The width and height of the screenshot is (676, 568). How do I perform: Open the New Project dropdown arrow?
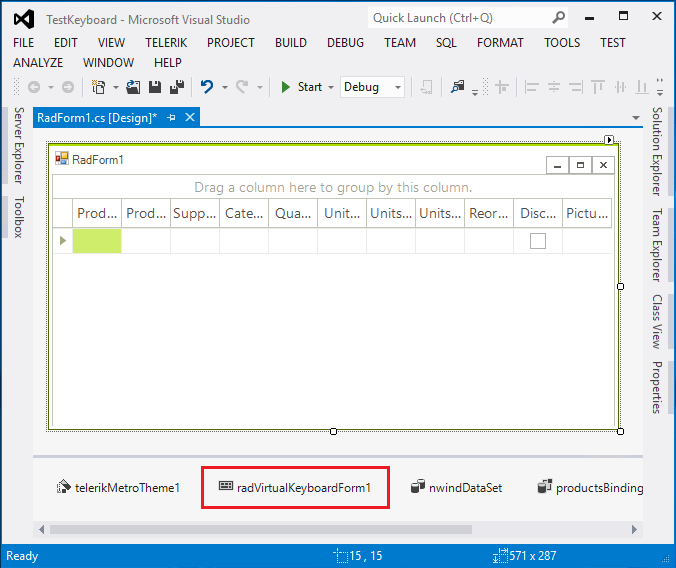coord(116,88)
